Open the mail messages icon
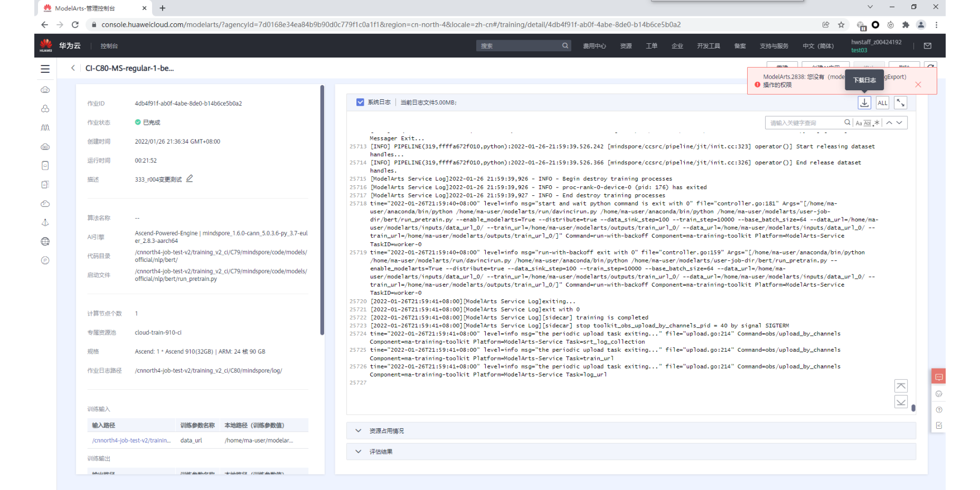Screen dimensions: 980x490 [927, 46]
